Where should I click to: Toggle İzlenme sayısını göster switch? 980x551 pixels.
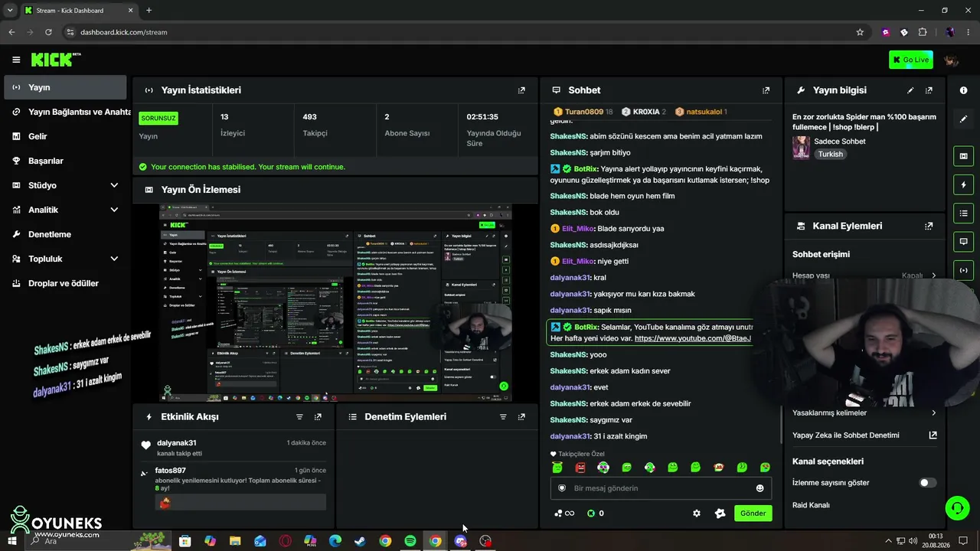[927, 483]
